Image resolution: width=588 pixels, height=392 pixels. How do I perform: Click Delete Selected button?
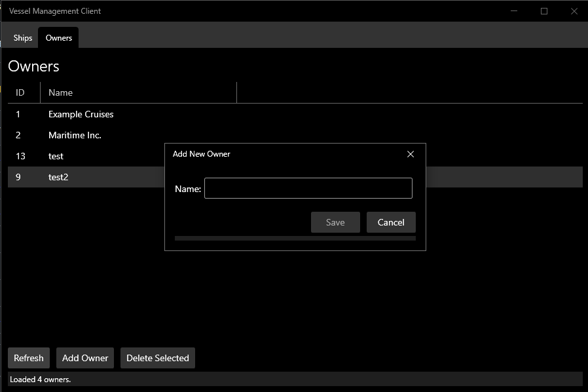click(x=158, y=358)
